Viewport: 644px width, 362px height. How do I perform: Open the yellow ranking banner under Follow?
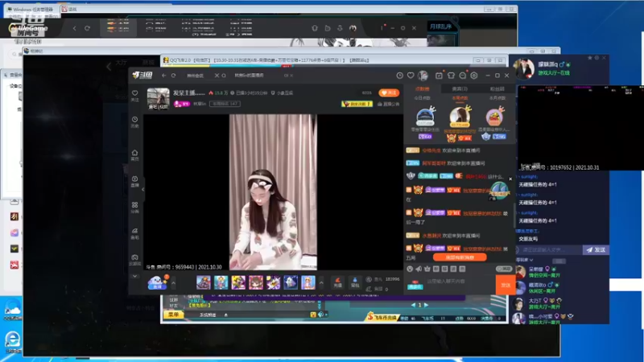coord(357,104)
